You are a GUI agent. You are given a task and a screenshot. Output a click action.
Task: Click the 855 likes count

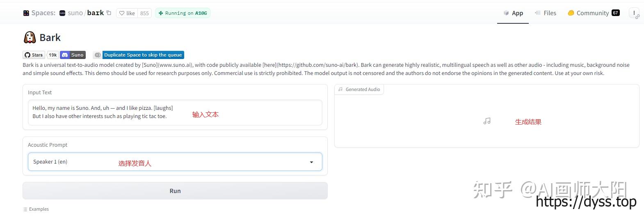click(144, 13)
